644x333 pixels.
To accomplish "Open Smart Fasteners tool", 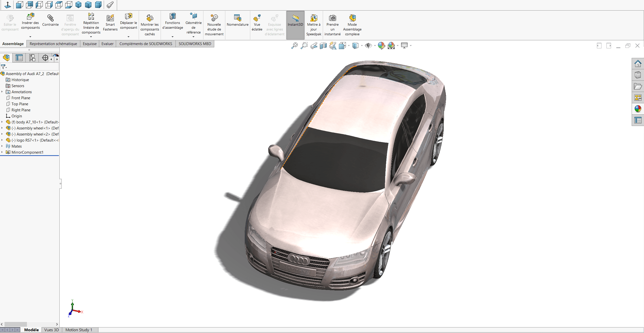I will [x=110, y=23].
